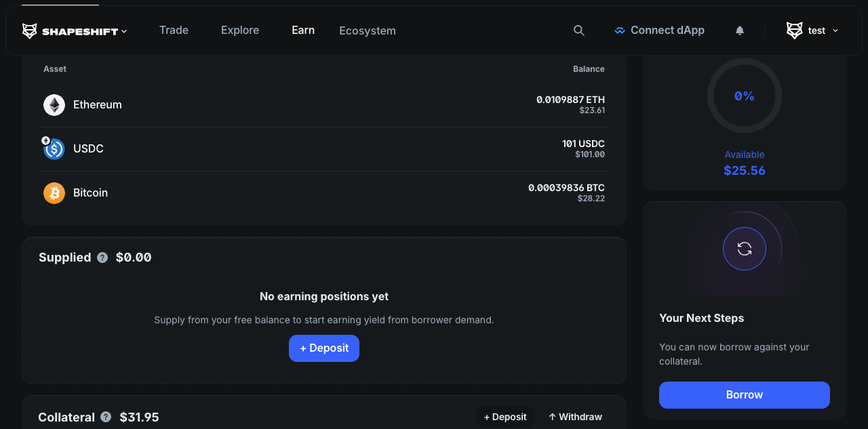868x429 pixels.
Task: Open the search magnifier icon
Action: [578, 30]
